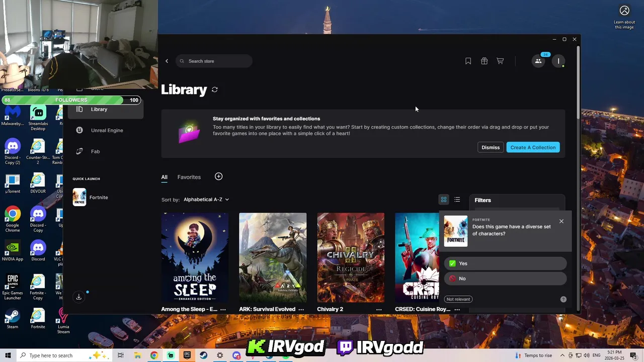Click the Search store field
The image size is (644, 362).
point(214,61)
